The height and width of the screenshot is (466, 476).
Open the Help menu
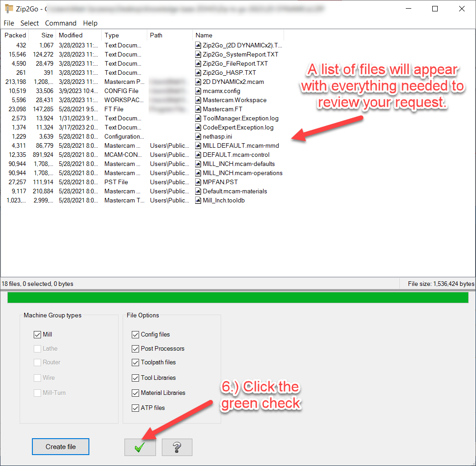[90, 23]
